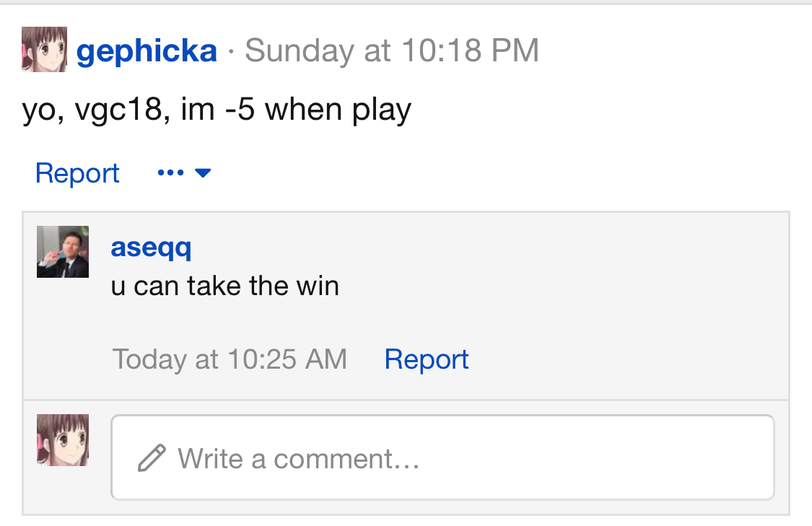Click the post text about vgc18
The height and width of the screenshot is (526, 812).
[x=217, y=110]
